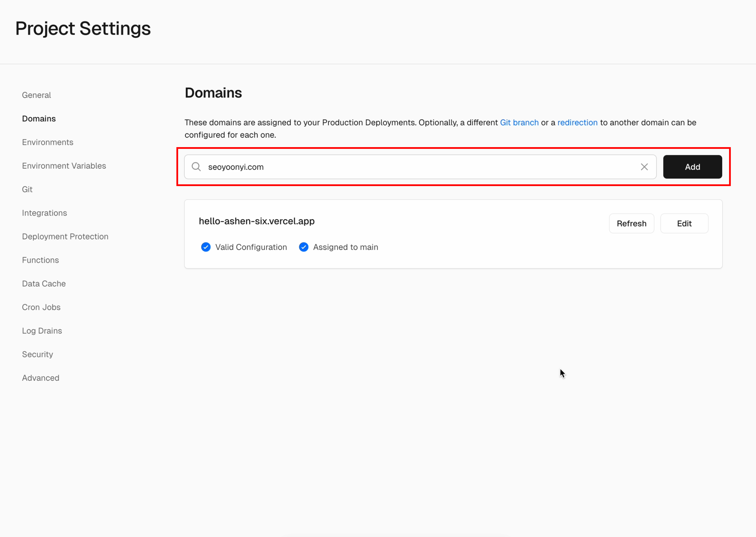Click the Assigned to main checkmark icon
Screen dimensions: 756x537
click(x=304, y=247)
